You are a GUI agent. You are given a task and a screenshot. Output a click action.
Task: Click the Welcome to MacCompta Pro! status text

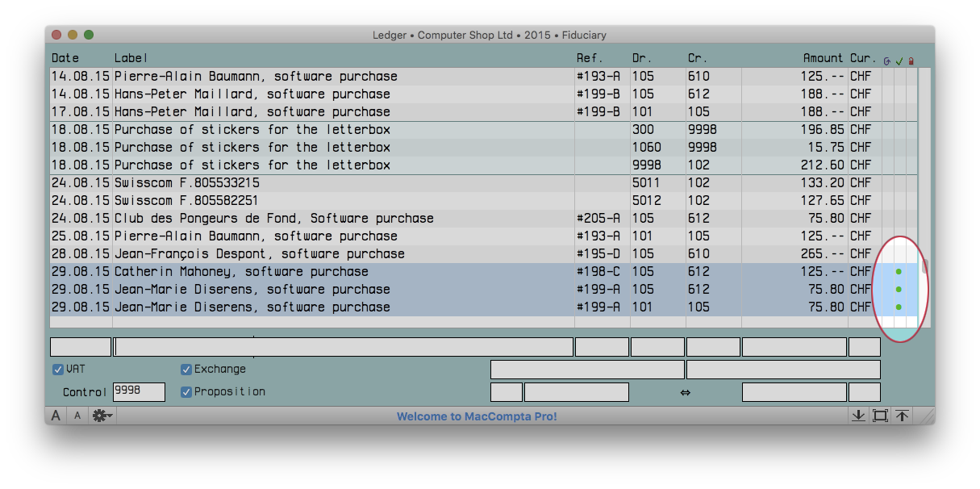477,416
